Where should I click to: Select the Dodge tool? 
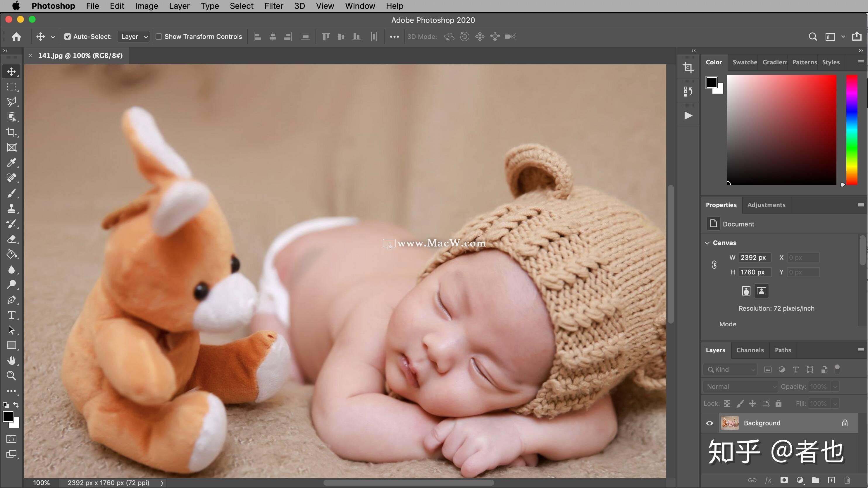pos(11,284)
